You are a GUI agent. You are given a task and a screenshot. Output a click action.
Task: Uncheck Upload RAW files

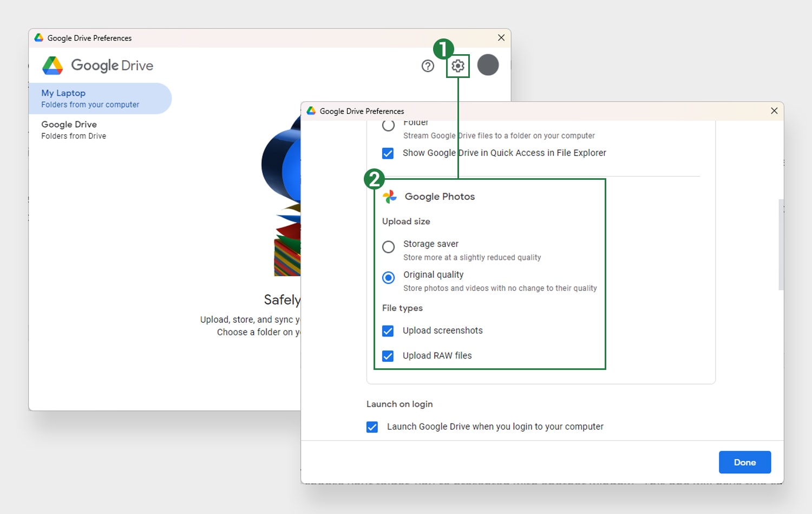tap(388, 356)
